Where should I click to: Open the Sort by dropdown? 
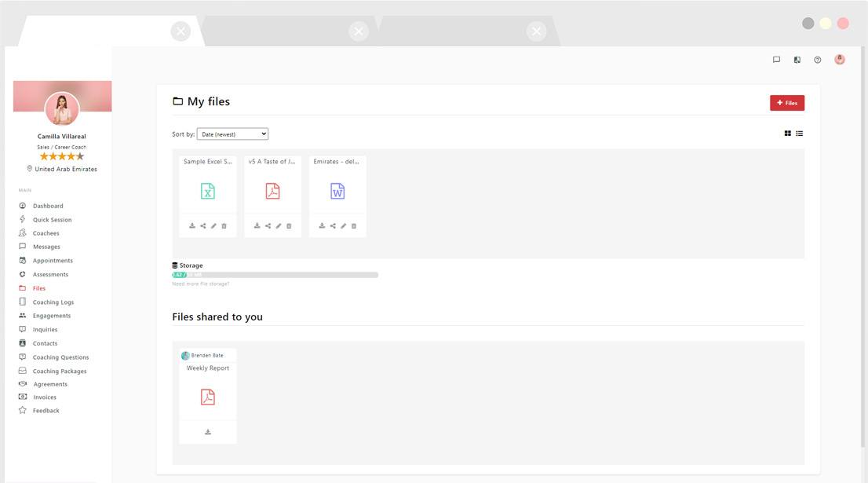click(232, 134)
